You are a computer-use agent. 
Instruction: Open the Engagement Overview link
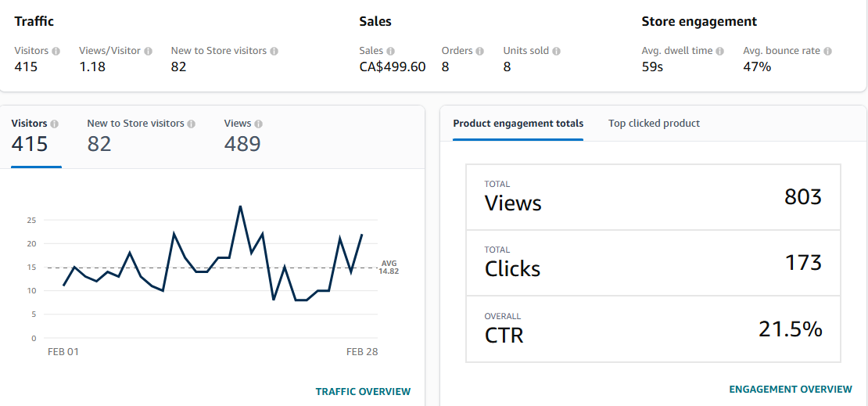pyautogui.click(x=791, y=389)
